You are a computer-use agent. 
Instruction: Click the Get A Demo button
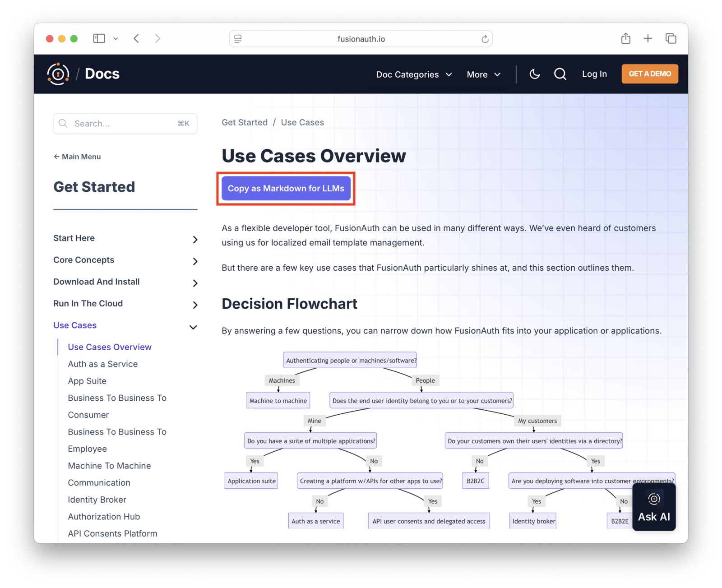tap(649, 74)
